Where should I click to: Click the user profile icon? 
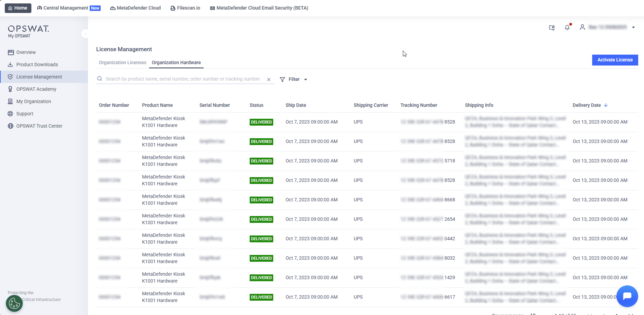tap(582, 27)
